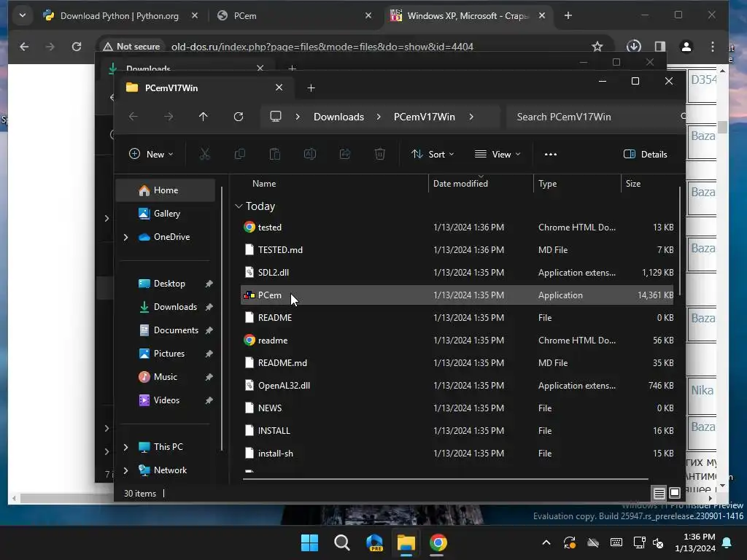Add a new tab in File Explorer
Image resolution: width=747 pixels, height=560 pixels.
[x=311, y=87]
